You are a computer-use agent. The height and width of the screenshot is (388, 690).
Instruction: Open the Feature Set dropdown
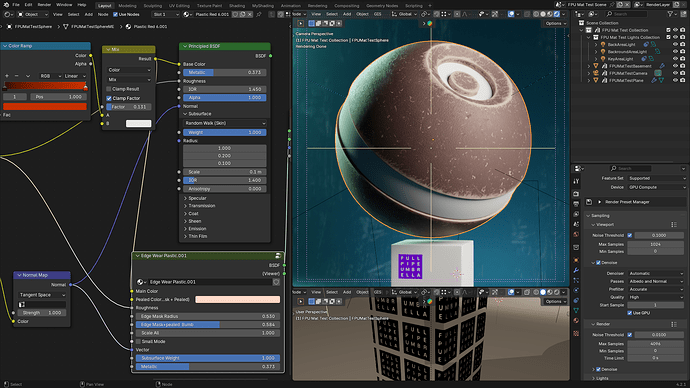pyautogui.click(x=657, y=178)
